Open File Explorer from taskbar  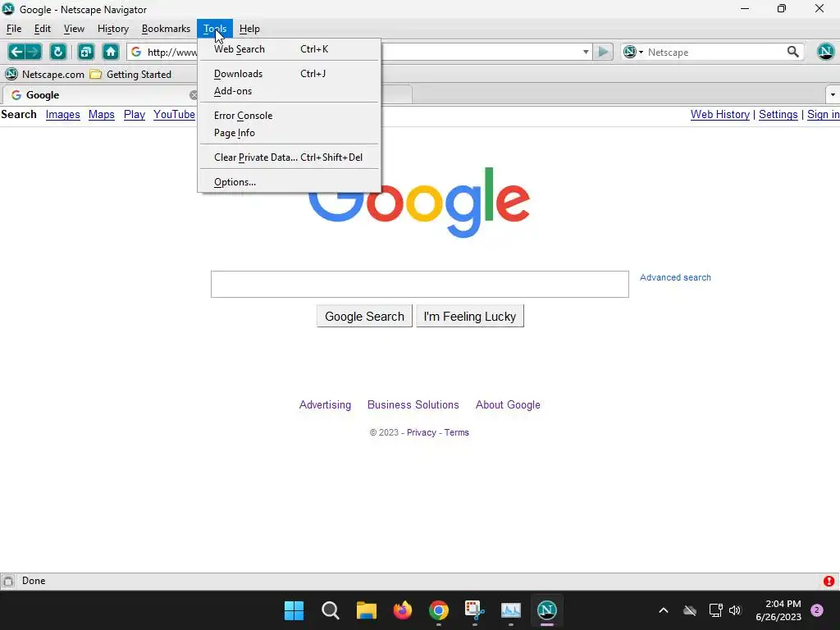coord(367,610)
